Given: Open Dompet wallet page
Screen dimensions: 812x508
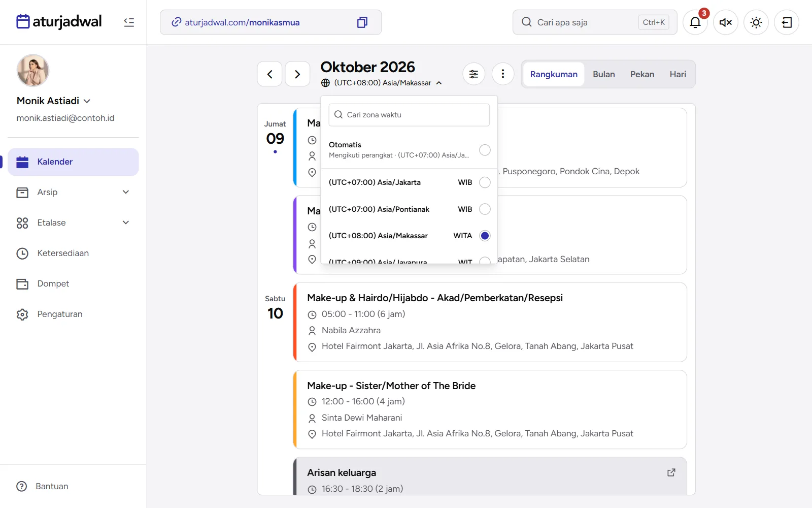Looking at the screenshot, I should [x=73, y=283].
